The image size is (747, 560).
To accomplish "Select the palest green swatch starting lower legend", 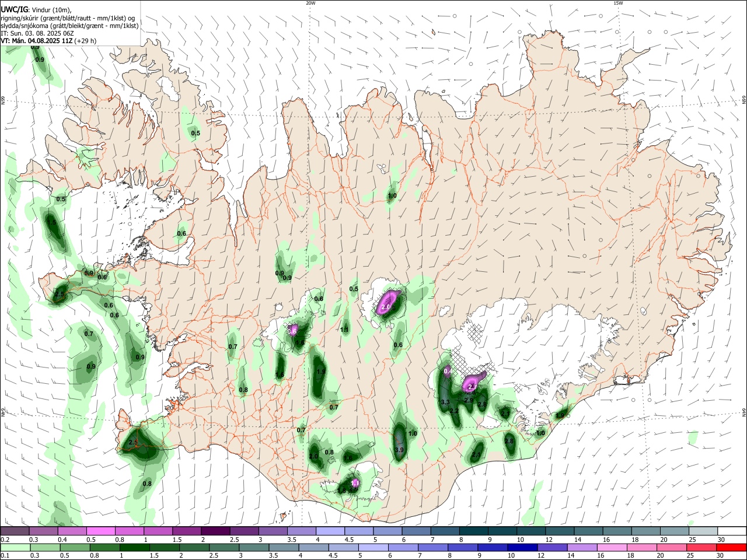I will (x=15, y=548).
